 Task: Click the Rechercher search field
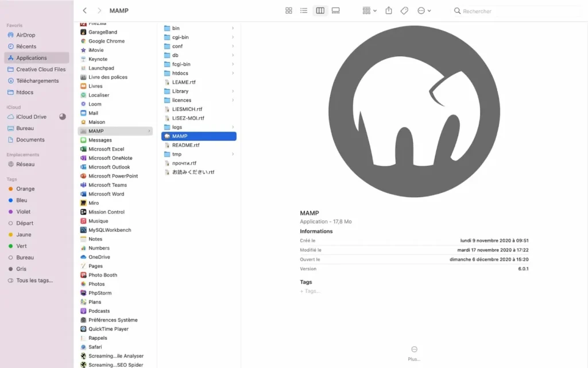[517, 11]
